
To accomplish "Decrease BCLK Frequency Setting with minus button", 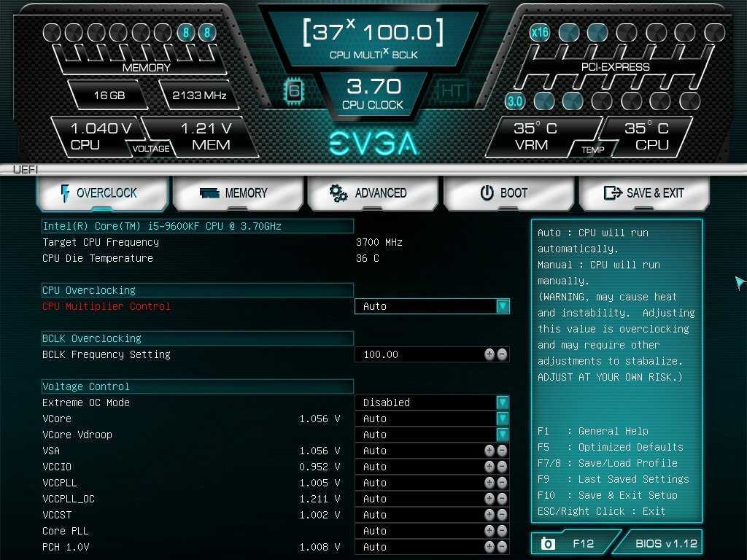I will [502, 354].
